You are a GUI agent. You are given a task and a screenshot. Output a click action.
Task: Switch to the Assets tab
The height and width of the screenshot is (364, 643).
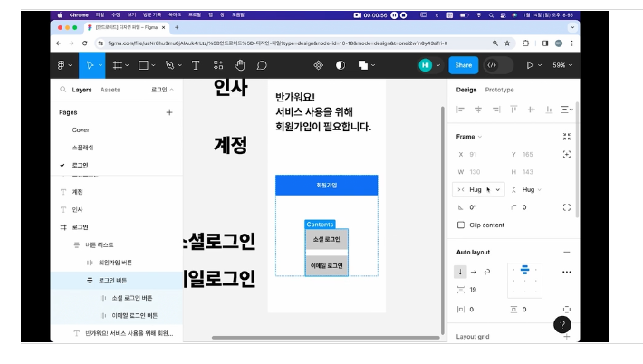(110, 90)
